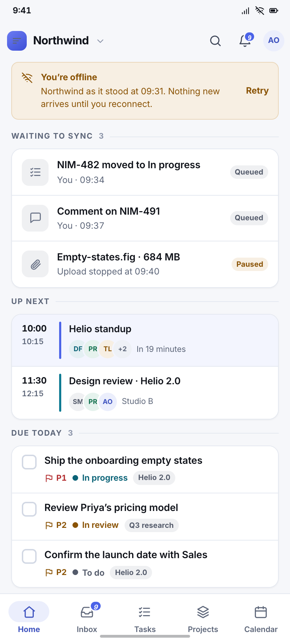Check off Review Priya's pricing model
This screenshot has height=644, width=290.
(29, 509)
